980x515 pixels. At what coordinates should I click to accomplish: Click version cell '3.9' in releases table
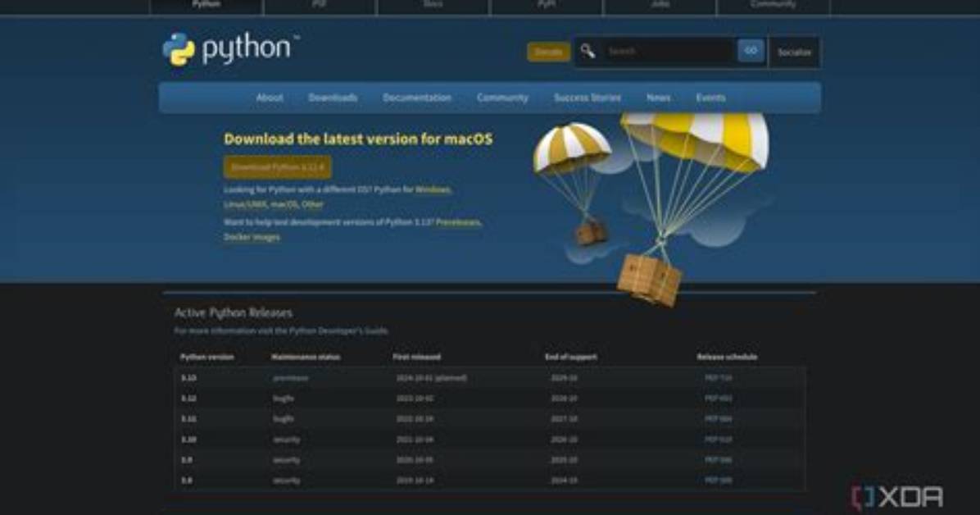(x=187, y=460)
